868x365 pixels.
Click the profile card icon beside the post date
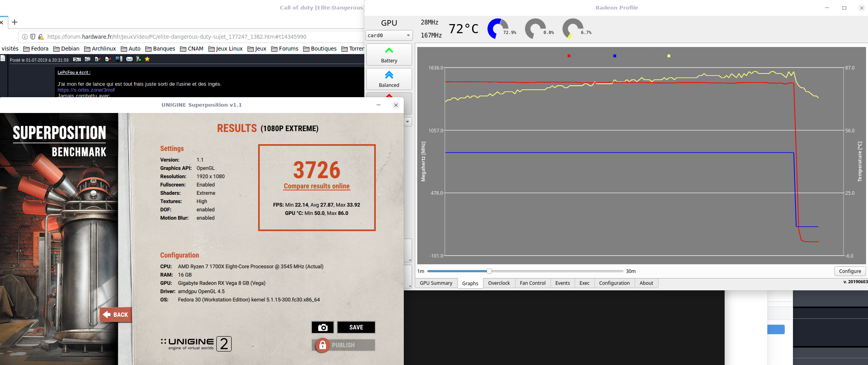click(x=77, y=59)
